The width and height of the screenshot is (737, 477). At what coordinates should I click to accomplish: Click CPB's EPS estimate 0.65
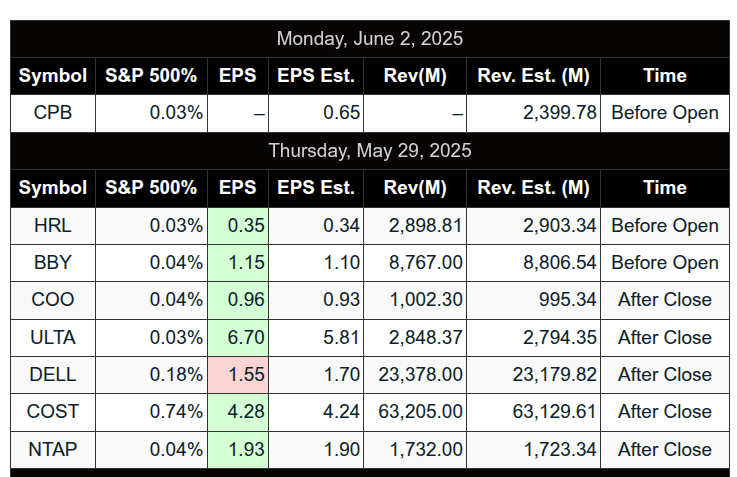click(316, 113)
